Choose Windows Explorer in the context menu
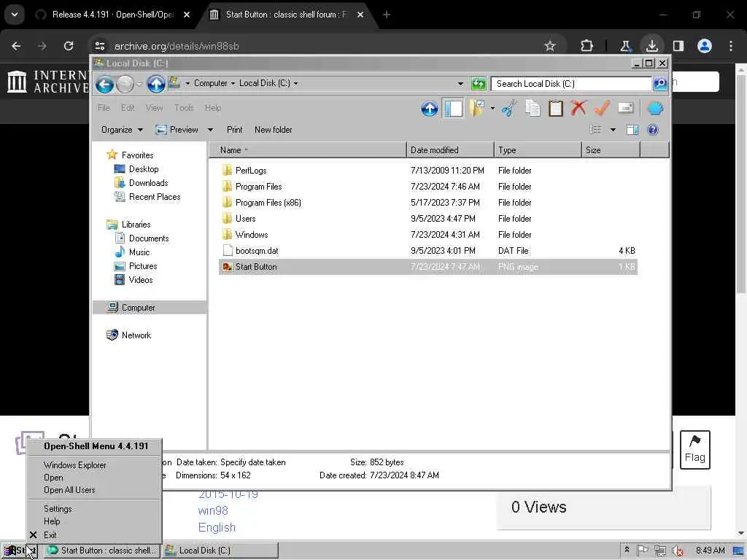The width and height of the screenshot is (747, 560). click(x=94, y=464)
